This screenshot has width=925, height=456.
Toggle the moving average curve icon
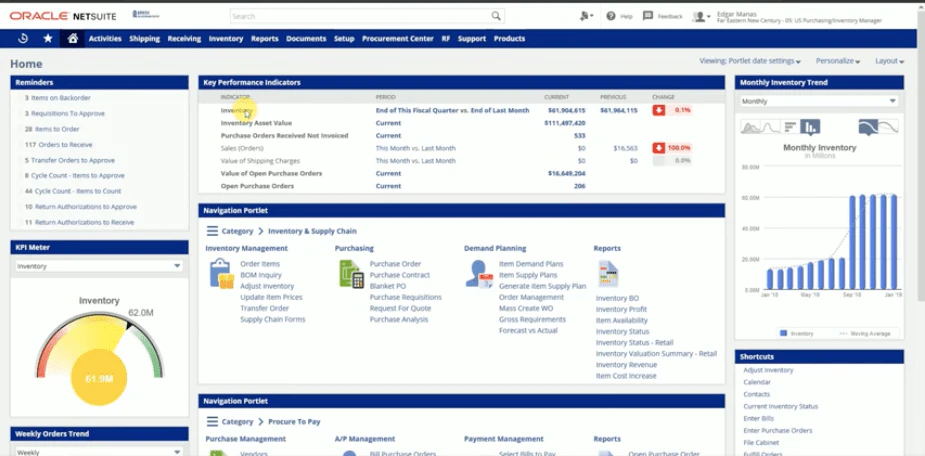[868, 127]
